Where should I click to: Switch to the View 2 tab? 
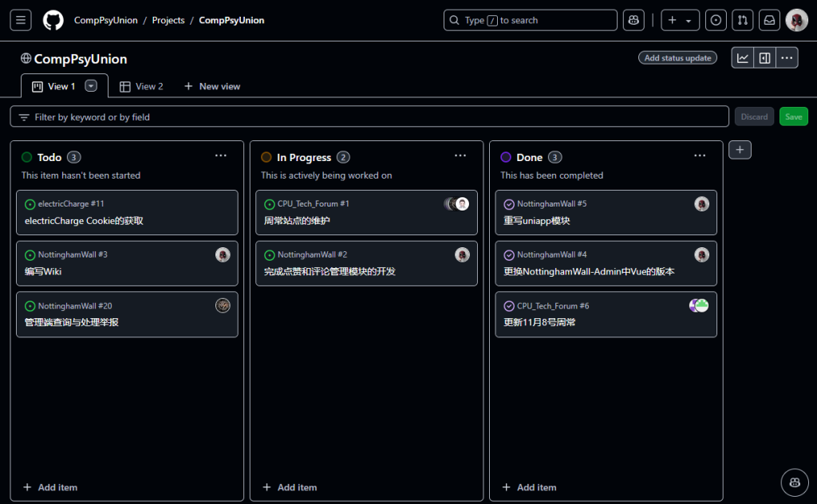141,86
